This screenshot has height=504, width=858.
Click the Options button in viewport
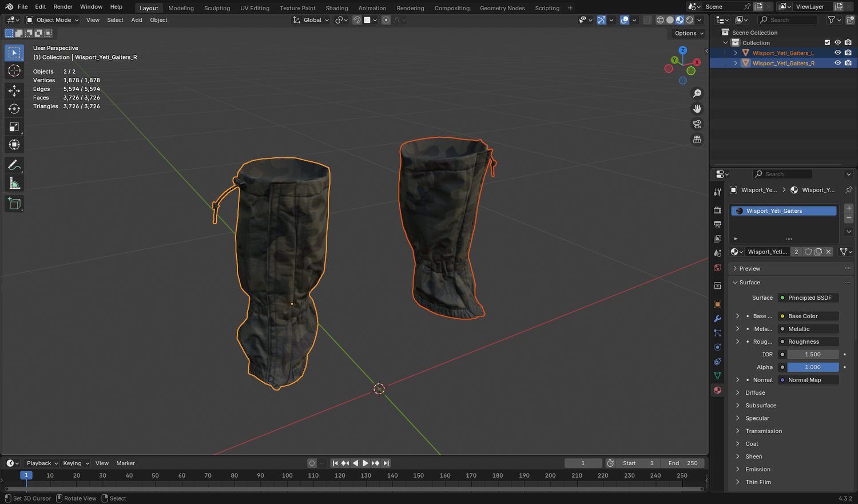pos(688,33)
